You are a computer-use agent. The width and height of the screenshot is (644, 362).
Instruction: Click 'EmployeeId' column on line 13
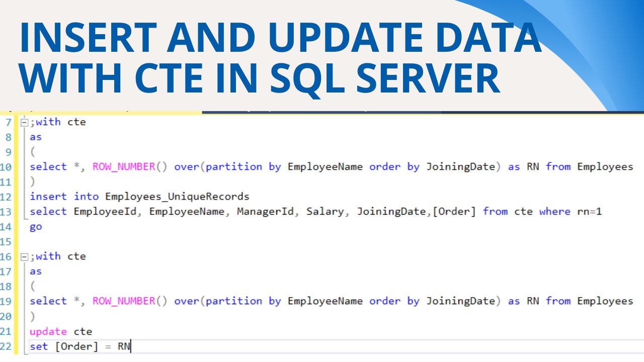pos(105,212)
